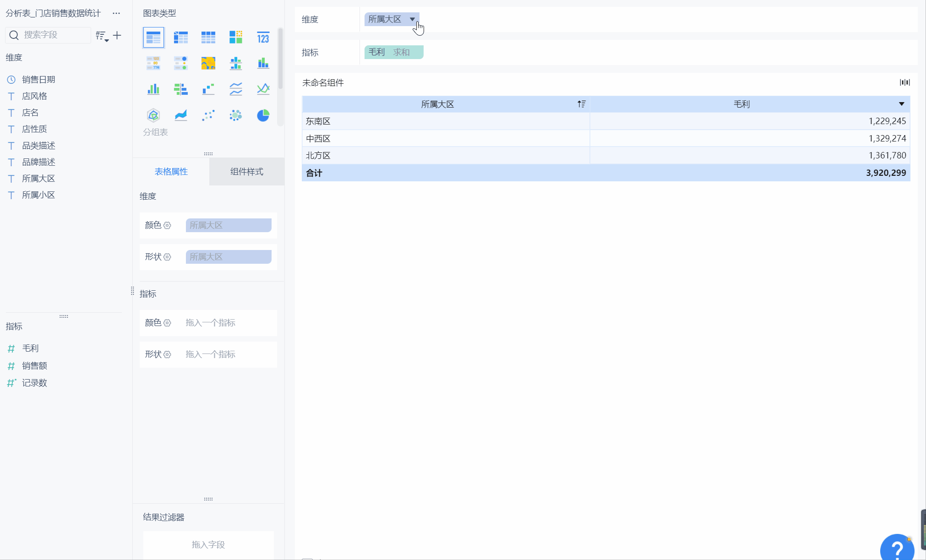Open settings gear for indicator 形状

[167, 354]
